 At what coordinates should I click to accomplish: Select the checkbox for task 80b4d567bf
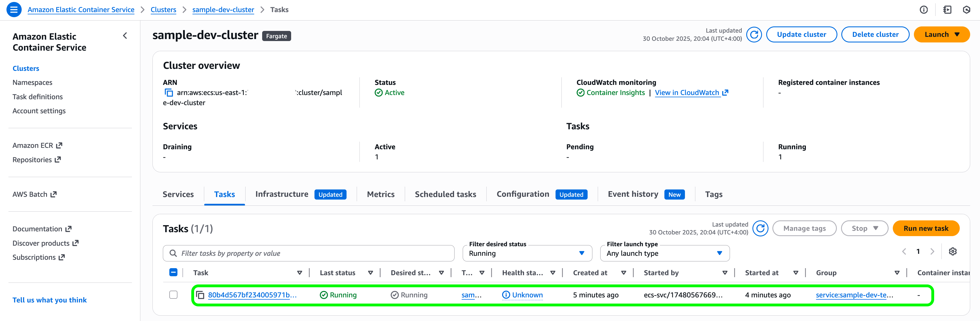174,295
